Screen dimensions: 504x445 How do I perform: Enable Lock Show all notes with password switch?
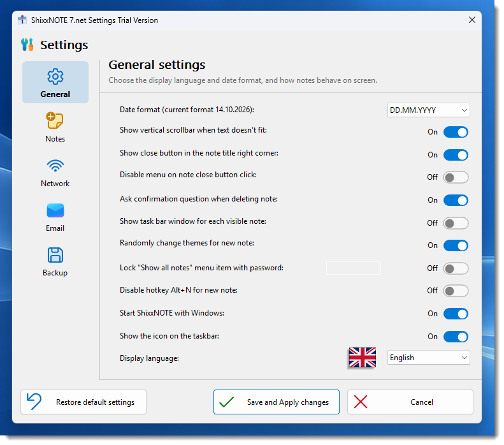pyautogui.click(x=456, y=268)
